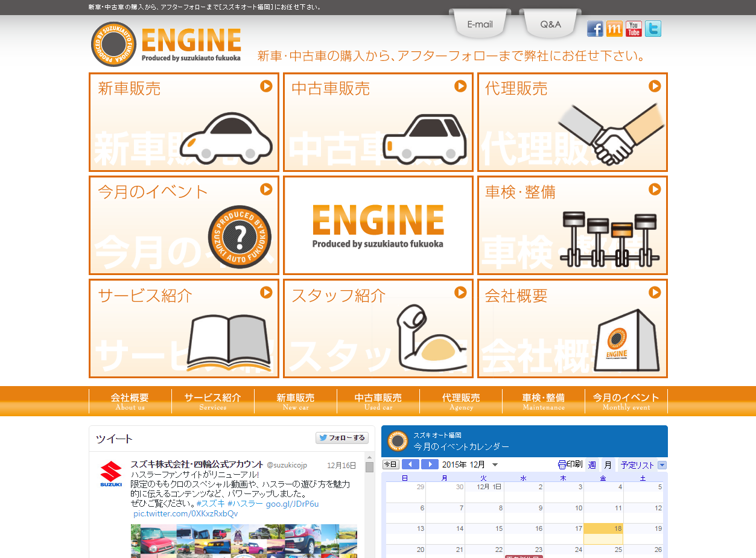The height and width of the screenshot is (558, 756).
Task: Switch calendar to 月 view
Action: click(x=608, y=465)
